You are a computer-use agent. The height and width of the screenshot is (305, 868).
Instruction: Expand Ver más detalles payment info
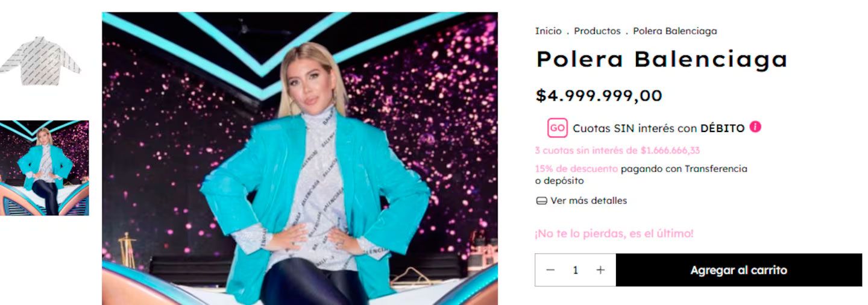588,201
